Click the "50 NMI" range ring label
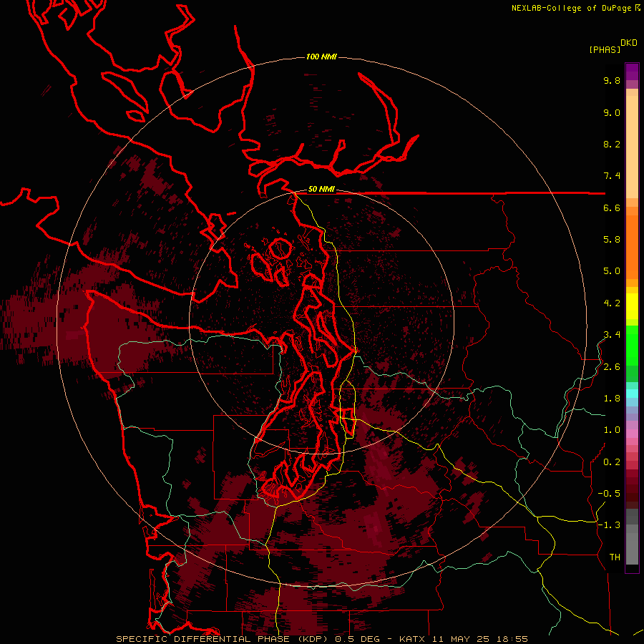The height and width of the screenshot is (644, 644). (x=321, y=190)
